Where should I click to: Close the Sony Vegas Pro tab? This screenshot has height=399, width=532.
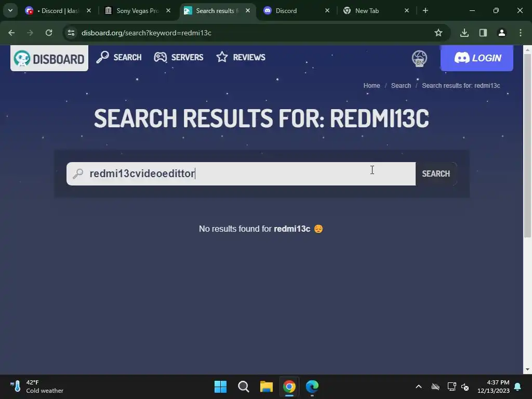pyautogui.click(x=168, y=10)
